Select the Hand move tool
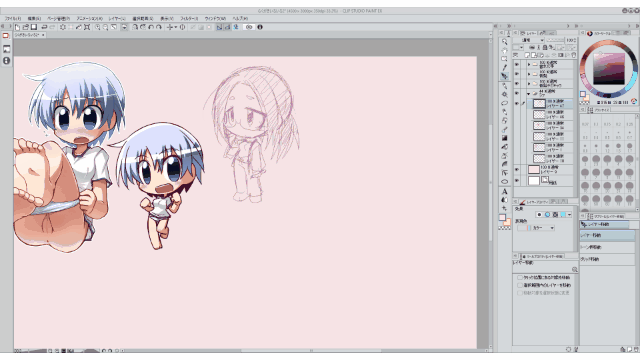This screenshot has height=360, width=640. (505, 51)
